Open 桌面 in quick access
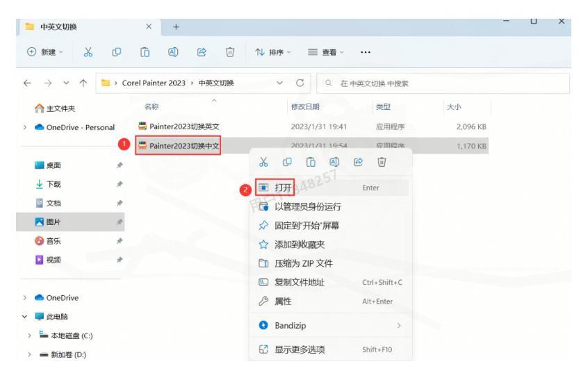 pos(48,165)
